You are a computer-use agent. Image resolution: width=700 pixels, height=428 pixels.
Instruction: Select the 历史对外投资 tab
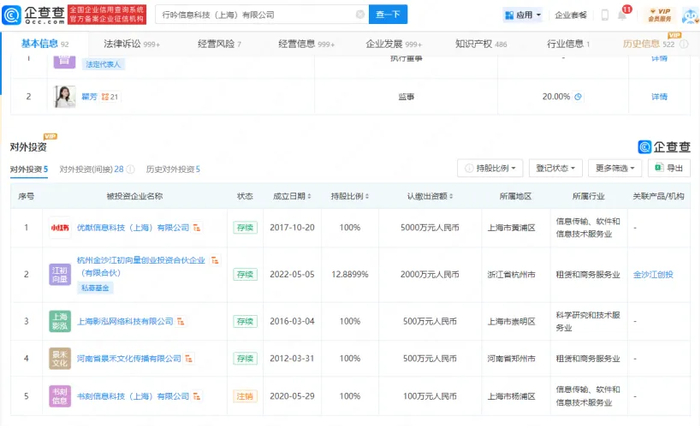[172, 170]
